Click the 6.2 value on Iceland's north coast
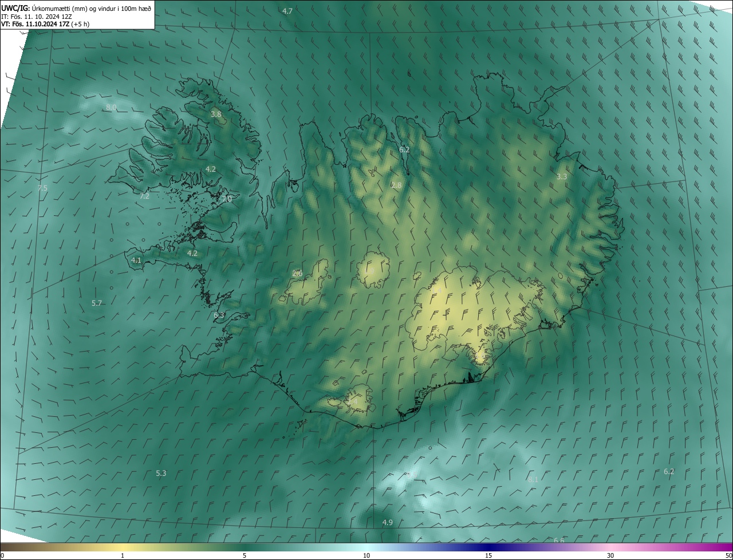 click(x=404, y=149)
